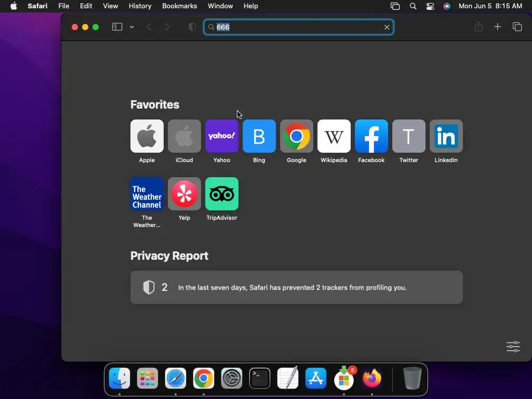Activate Siri from menu bar
This screenshot has height=399, width=532.
[447, 6]
